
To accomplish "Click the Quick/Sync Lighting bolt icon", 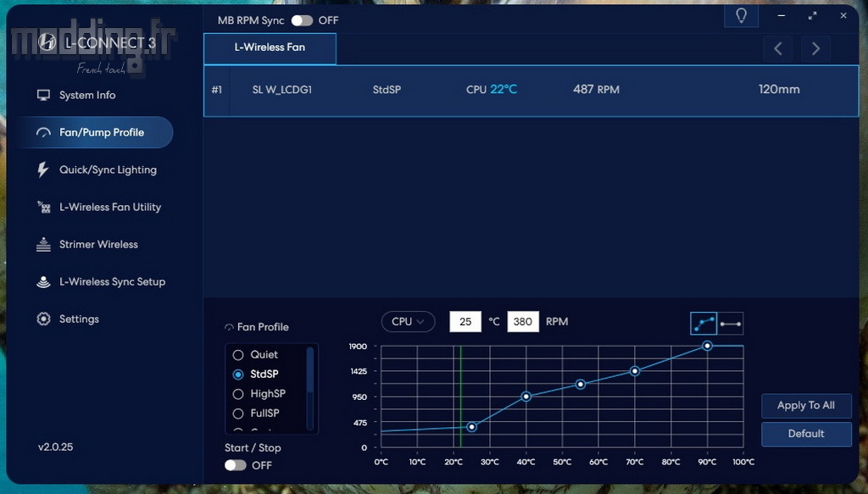I will pos(42,169).
